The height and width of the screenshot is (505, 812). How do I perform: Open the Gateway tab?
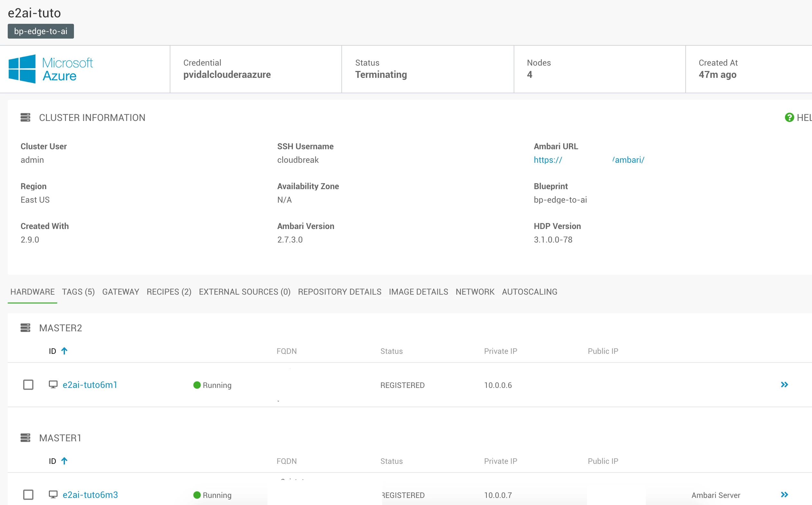(x=121, y=292)
